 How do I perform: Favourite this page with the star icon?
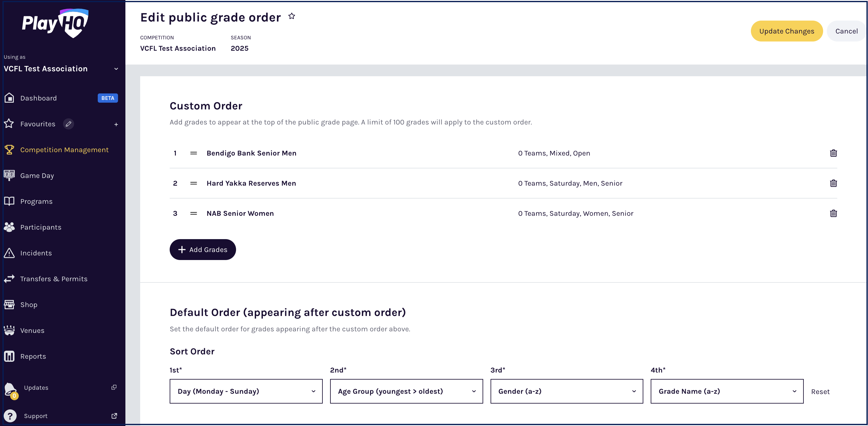292,16
